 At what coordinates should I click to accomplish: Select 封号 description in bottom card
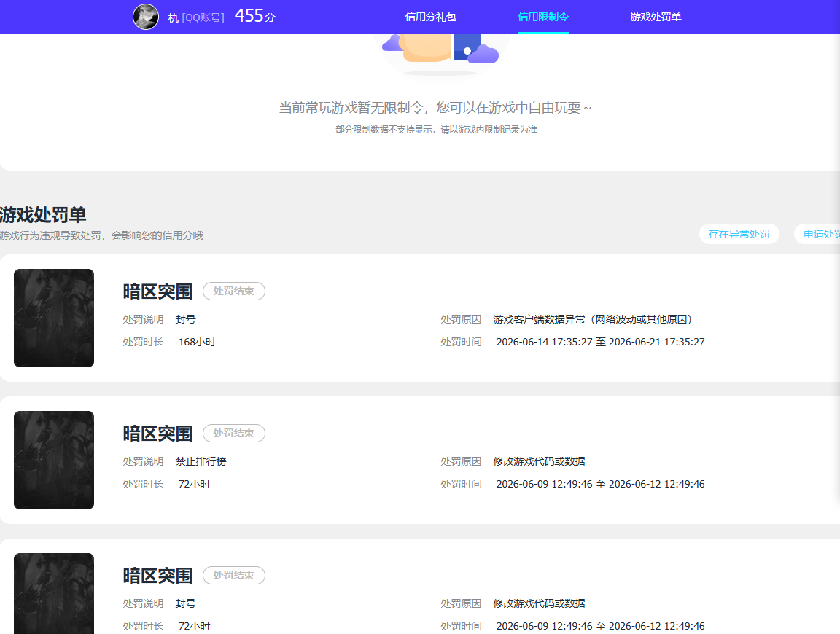[185, 603]
